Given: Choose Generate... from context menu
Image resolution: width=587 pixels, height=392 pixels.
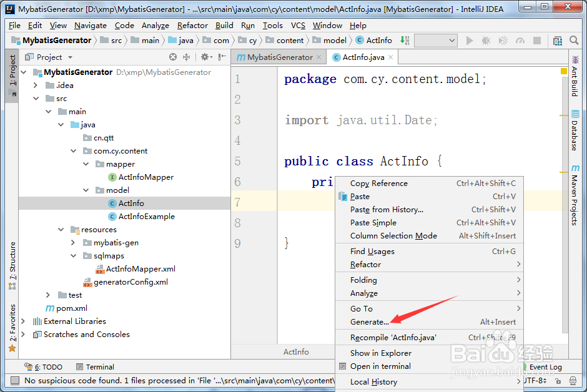Looking at the screenshot, I should (x=429, y=322).
